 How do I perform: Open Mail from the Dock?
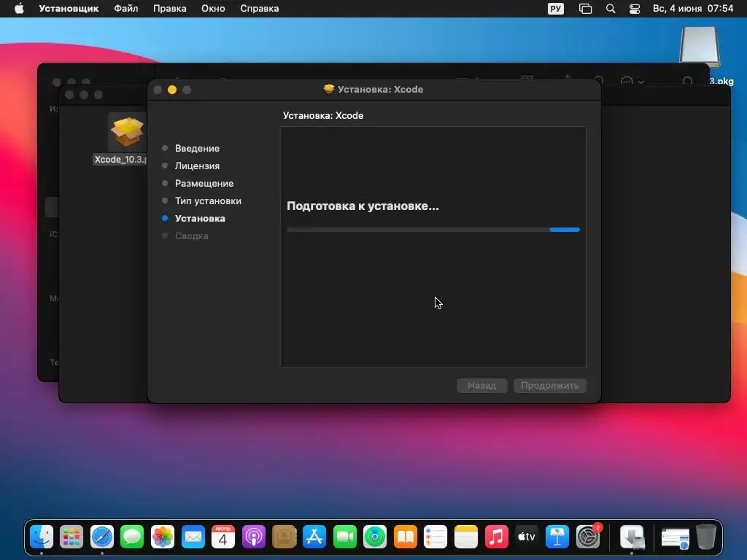[x=193, y=537]
